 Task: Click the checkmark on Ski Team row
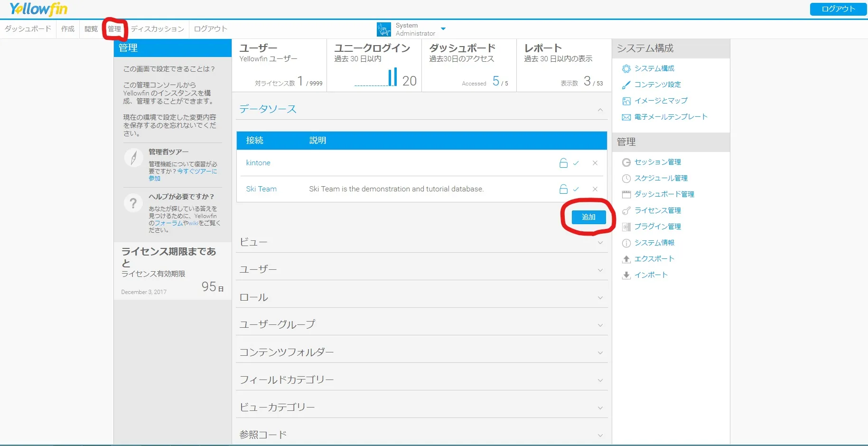576,189
